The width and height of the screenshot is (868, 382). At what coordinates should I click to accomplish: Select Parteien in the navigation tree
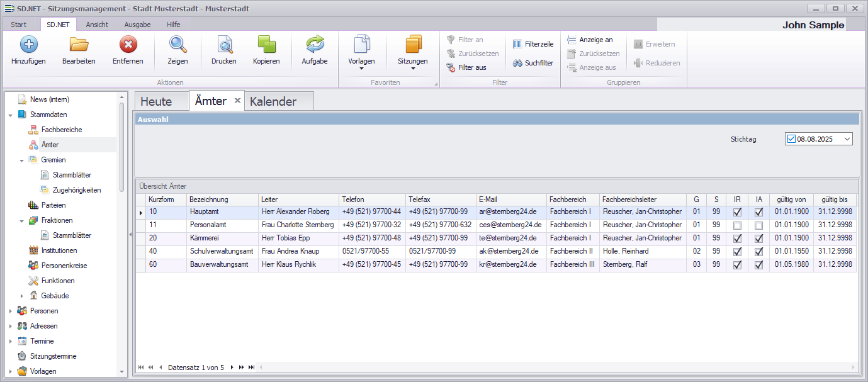pyautogui.click(x=54, y=205)
